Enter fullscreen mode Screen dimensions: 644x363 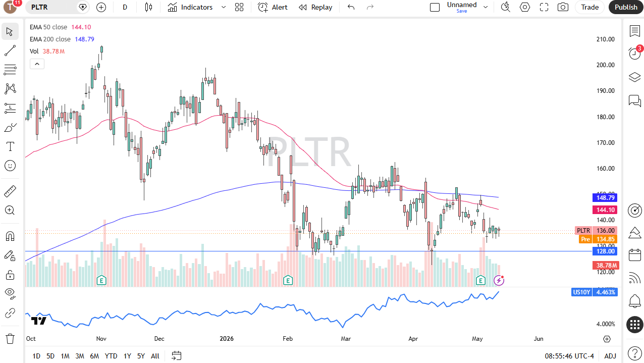pos(544,7)
